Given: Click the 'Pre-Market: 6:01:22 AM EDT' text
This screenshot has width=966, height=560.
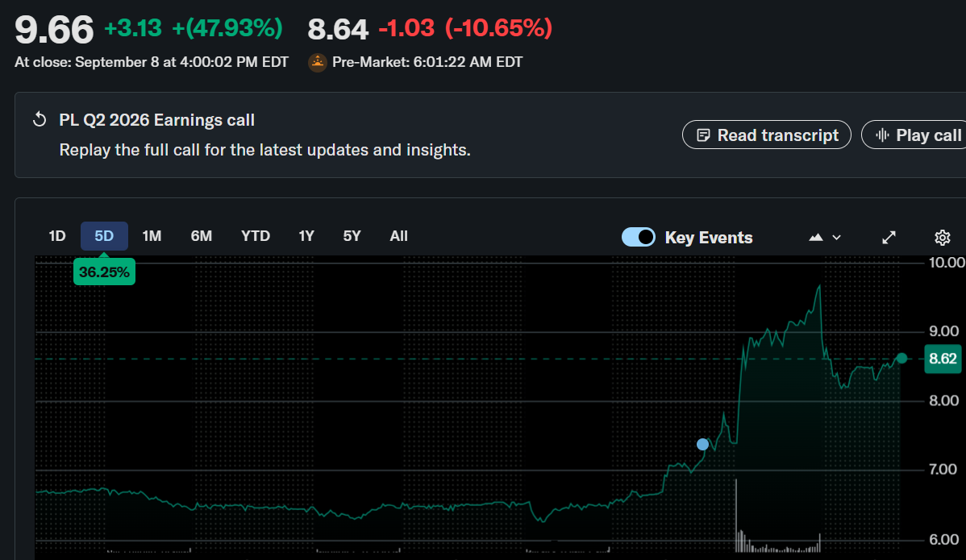Looking at the screenshot, I should coord(427,62).
